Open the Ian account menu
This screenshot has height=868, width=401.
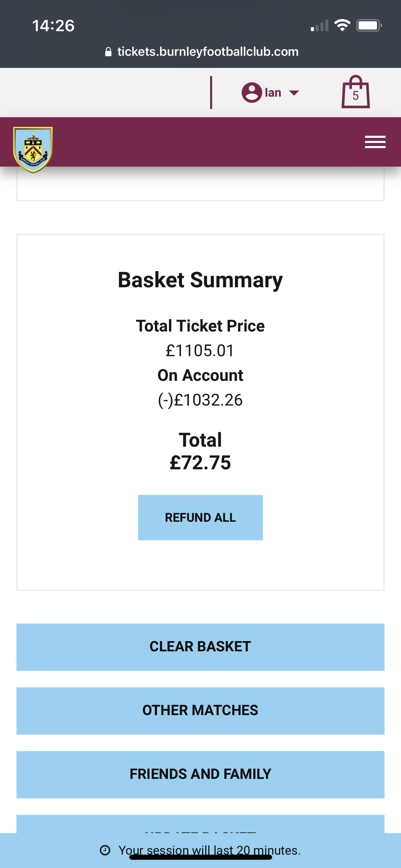pos(270,93)
